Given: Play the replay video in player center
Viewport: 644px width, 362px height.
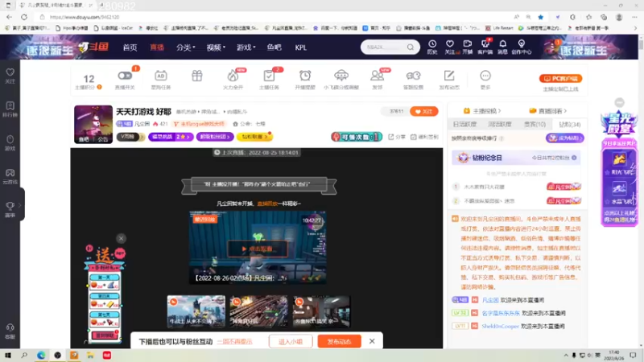Looking at the screenshot, I should [x=258, y=249].
